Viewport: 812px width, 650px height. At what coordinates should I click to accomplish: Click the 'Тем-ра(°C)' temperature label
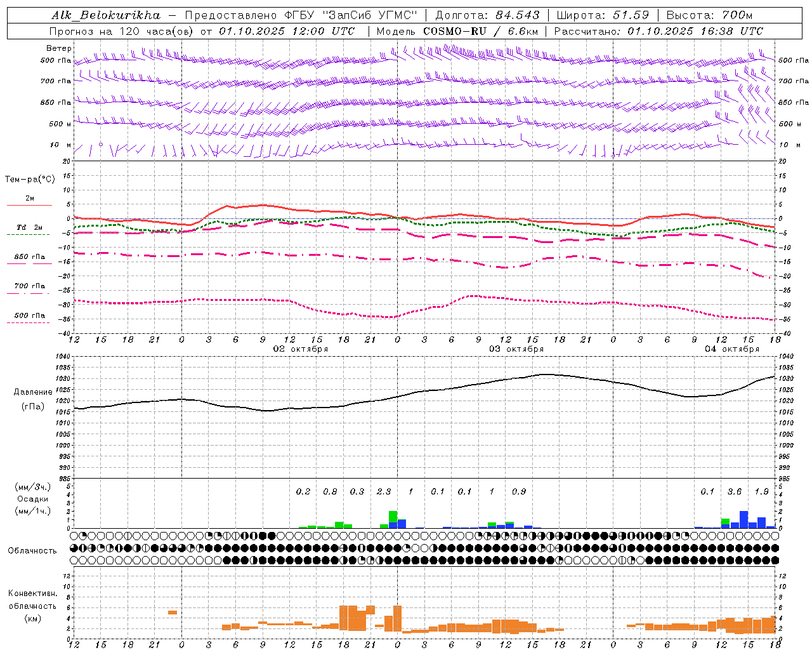(30, 180)
